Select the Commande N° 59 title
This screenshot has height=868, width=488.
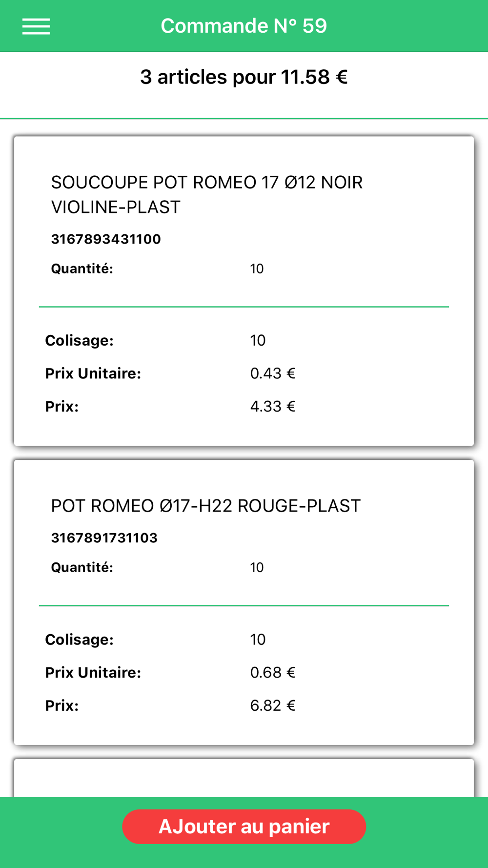[244, 26]
